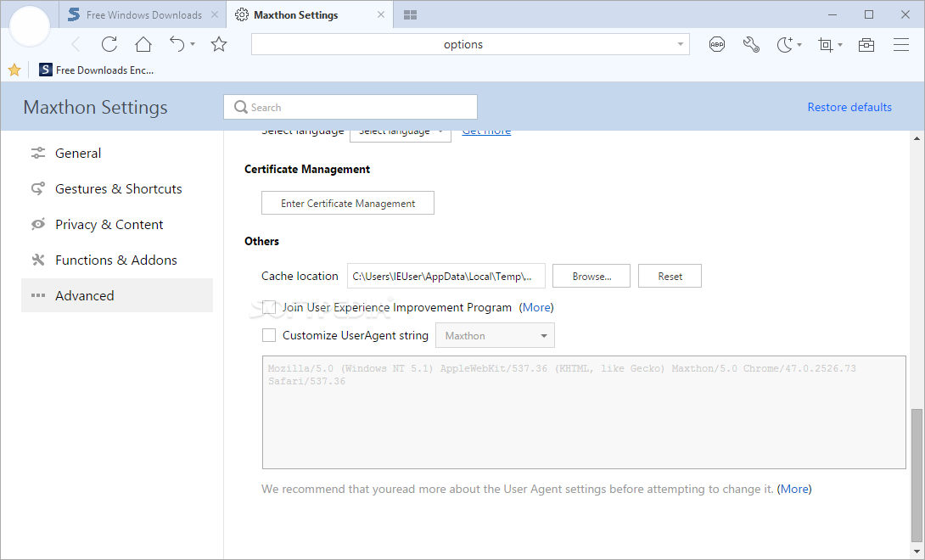Open the Select language dropdown

(x=401, y=135)
